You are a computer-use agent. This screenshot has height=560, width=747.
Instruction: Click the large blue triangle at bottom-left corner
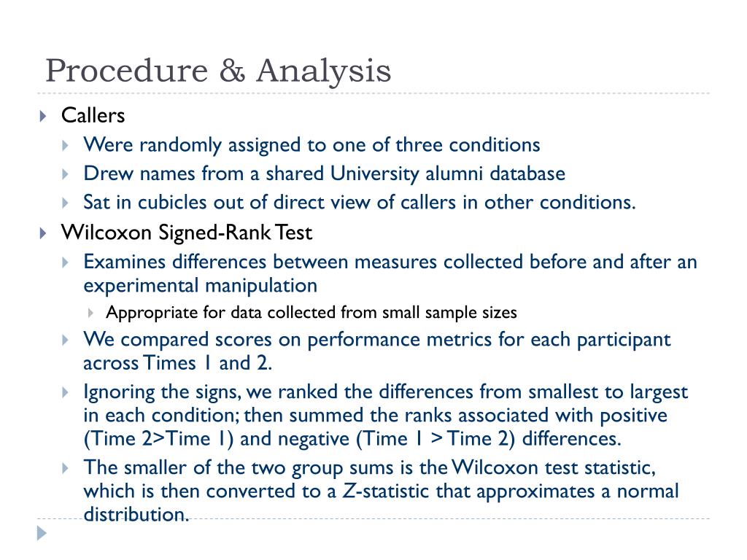coord(42,533)
